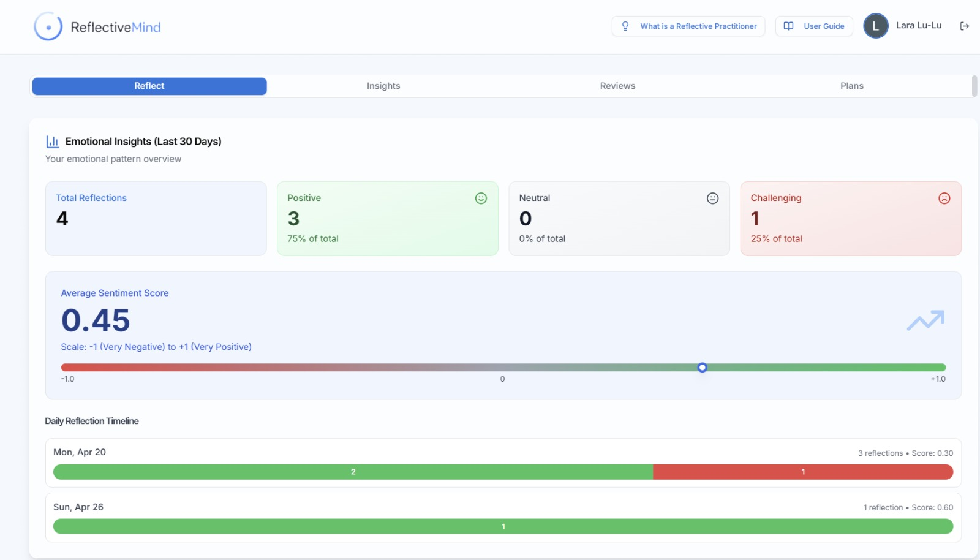This screenshot has height=560, width=980.
Task: Click "Your emotional pattern overview" subtitle
Action: (113, 159)
